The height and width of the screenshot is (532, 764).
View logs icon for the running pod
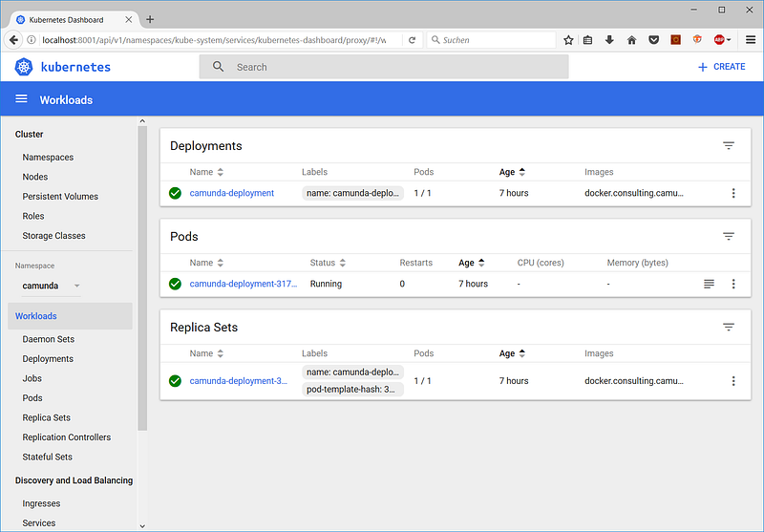709,284
